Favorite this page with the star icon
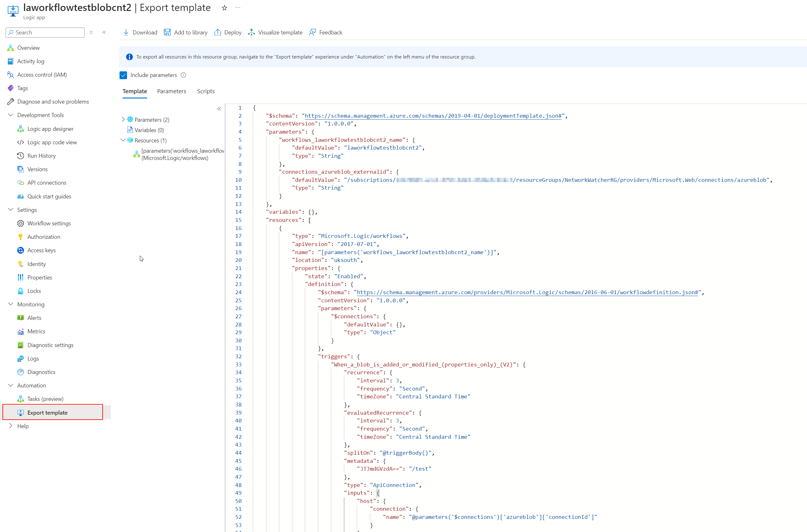This screenshot has width=807, height=532. pyautogui.click(x=224, y=8)
